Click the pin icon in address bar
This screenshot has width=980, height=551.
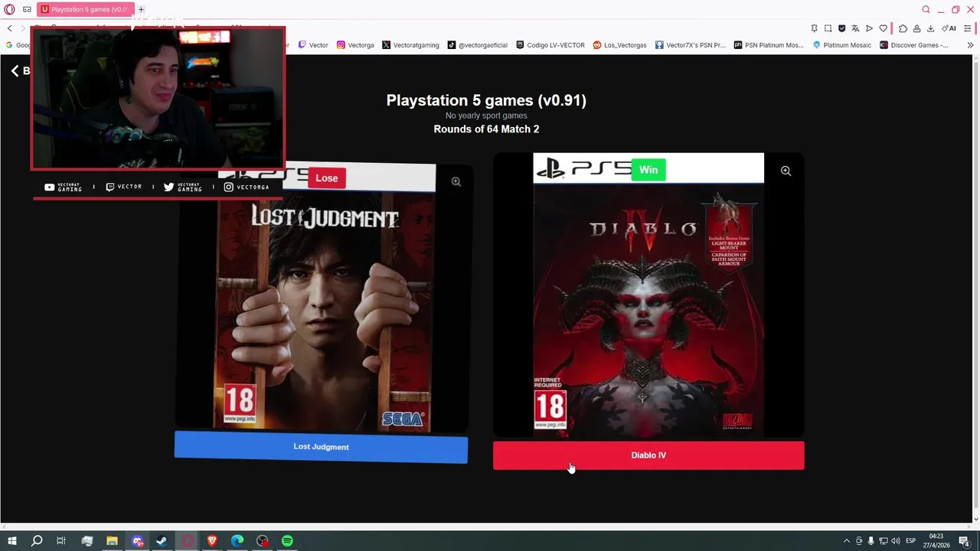pos(814,28)
